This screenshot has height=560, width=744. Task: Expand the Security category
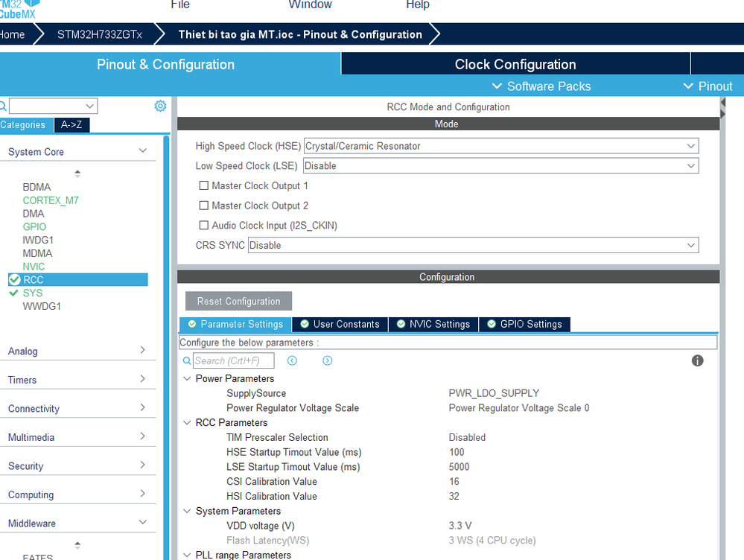point(142,465)
